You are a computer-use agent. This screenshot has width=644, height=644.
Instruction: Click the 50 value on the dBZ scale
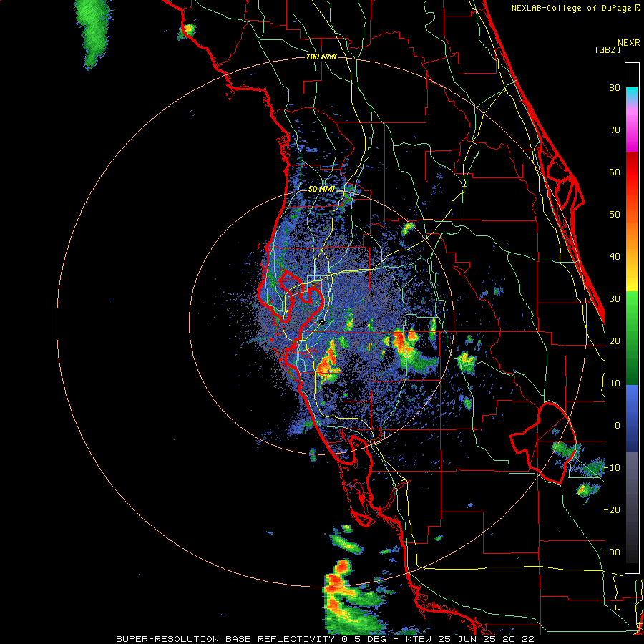615,215
